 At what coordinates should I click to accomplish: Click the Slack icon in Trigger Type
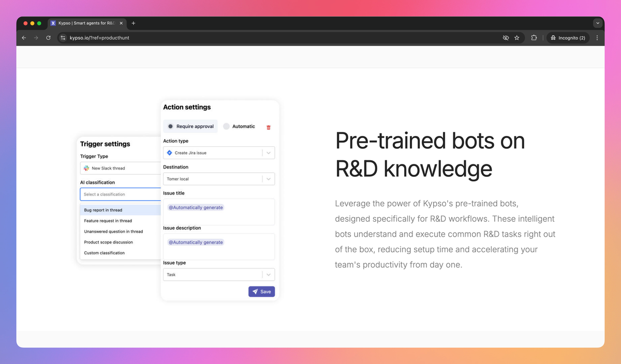(x=86, y=168)
